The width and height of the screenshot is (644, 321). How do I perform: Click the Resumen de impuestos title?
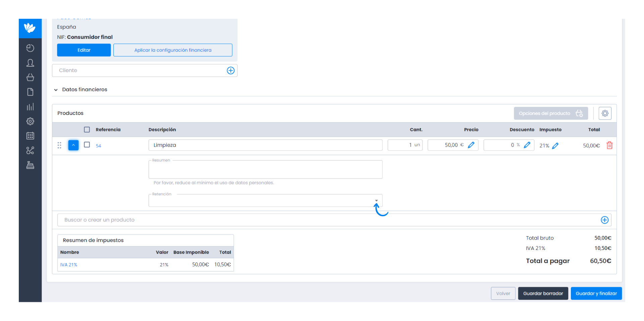93,240
